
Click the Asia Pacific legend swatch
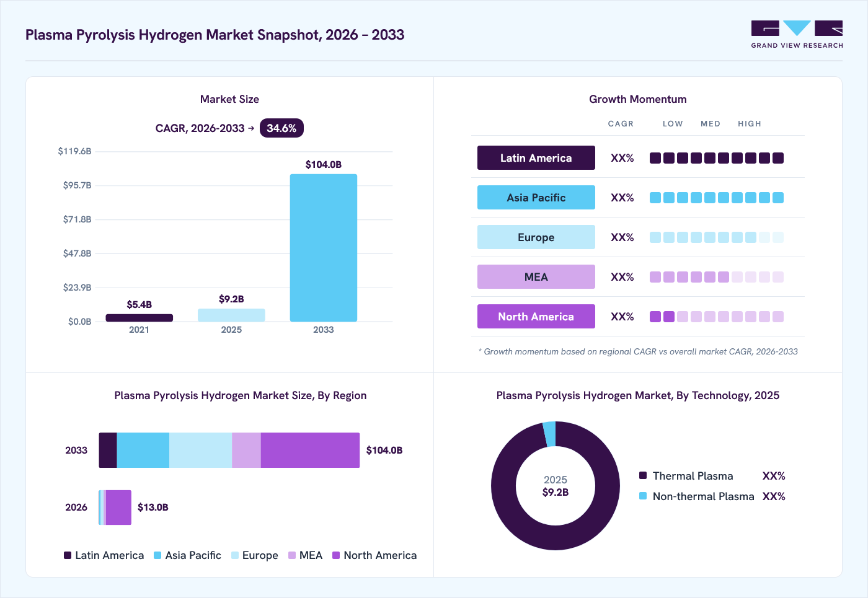[x=157, y=555]
